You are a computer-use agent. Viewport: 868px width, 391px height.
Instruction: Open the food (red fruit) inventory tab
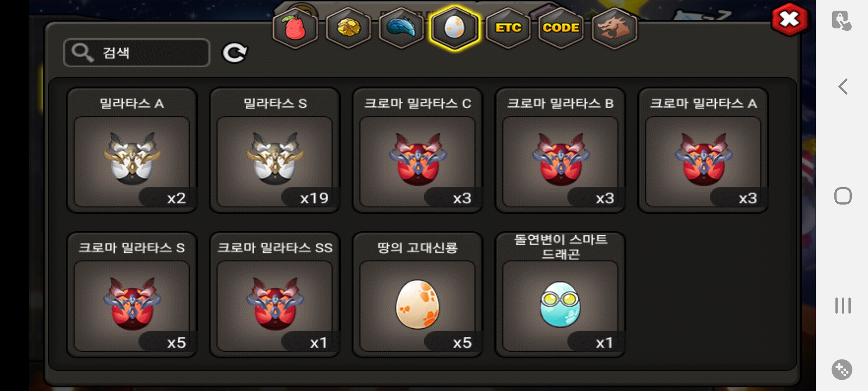point(295,28)
